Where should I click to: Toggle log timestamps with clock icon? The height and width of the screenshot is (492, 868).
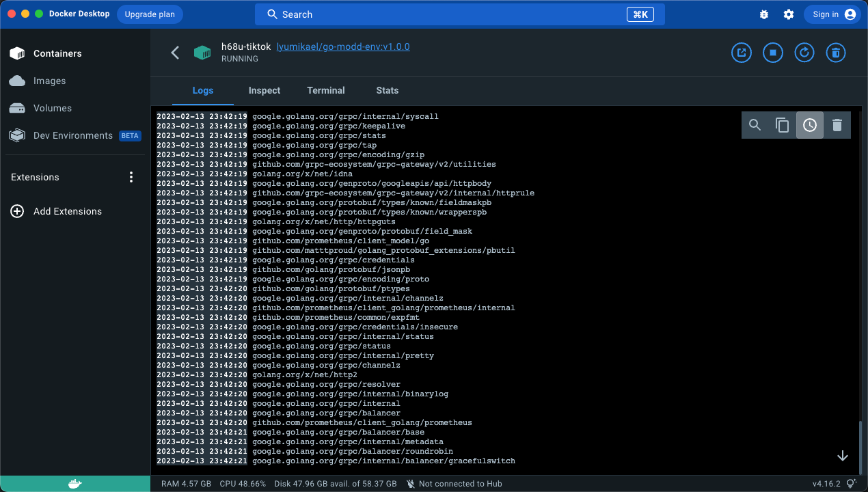click(810, 125)
